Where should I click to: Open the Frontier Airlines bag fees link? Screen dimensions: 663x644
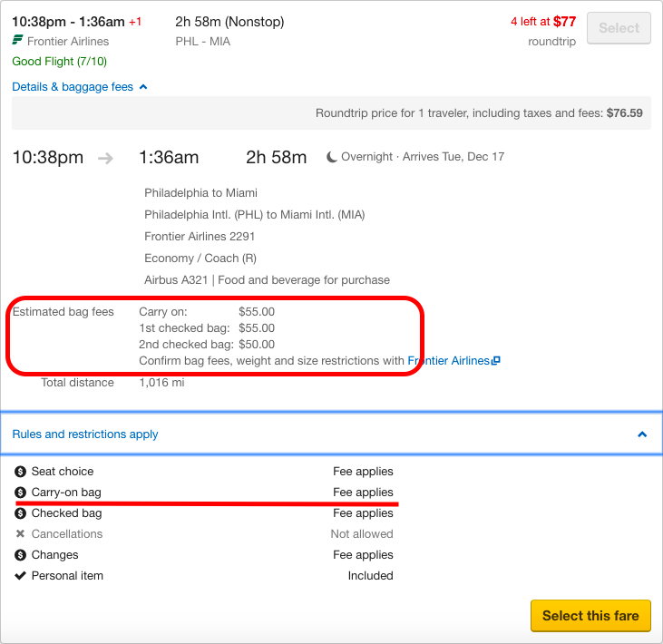point(448,361)
